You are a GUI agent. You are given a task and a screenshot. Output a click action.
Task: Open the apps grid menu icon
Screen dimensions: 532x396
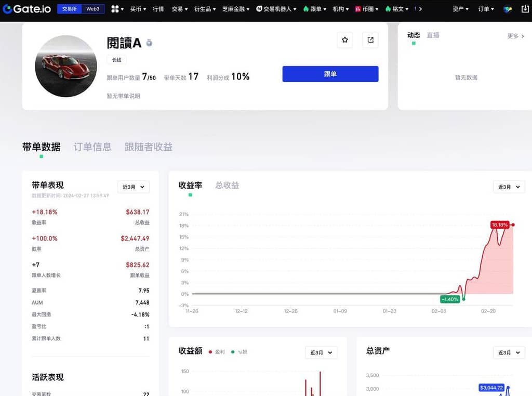[x=115, y=9]
